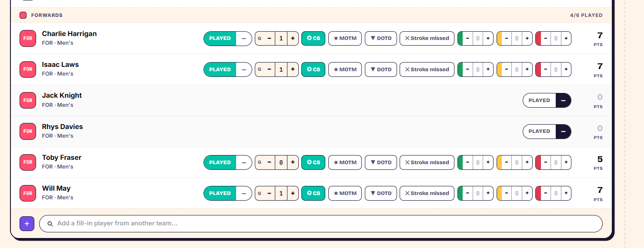
Task: Add a red card to Charlie Harrigan
Action: click(566, 38)
